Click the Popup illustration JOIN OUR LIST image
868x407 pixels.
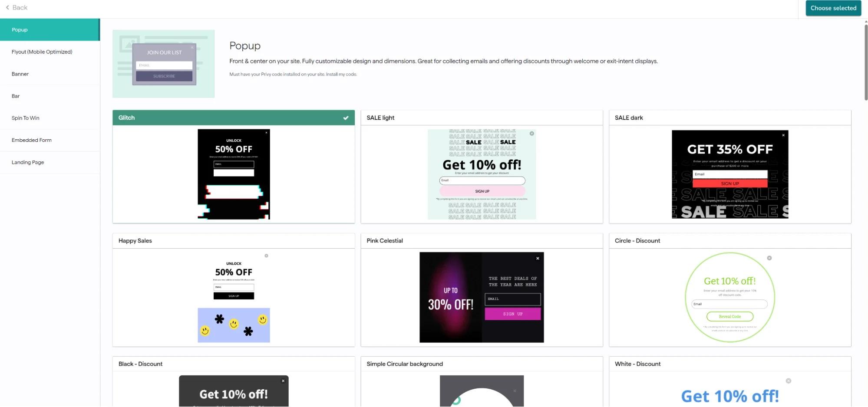tap(163, 64)
